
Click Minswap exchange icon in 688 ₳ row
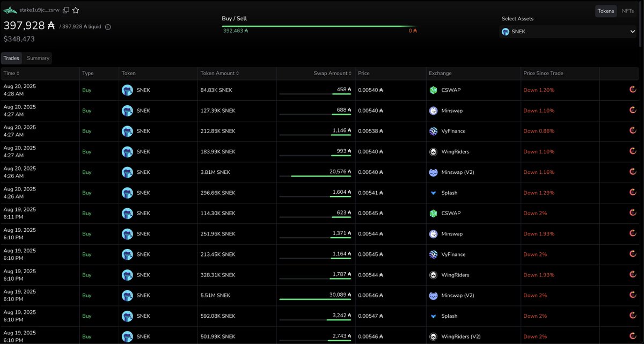click(x=433, y=111)
